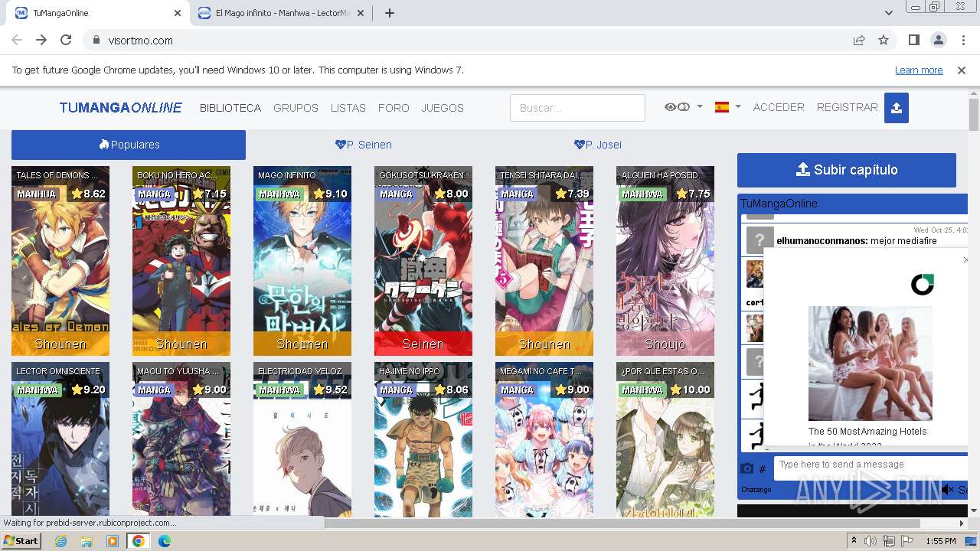Open FORO menu item
This screenshot has height=551, width=980.
(394, 108)
